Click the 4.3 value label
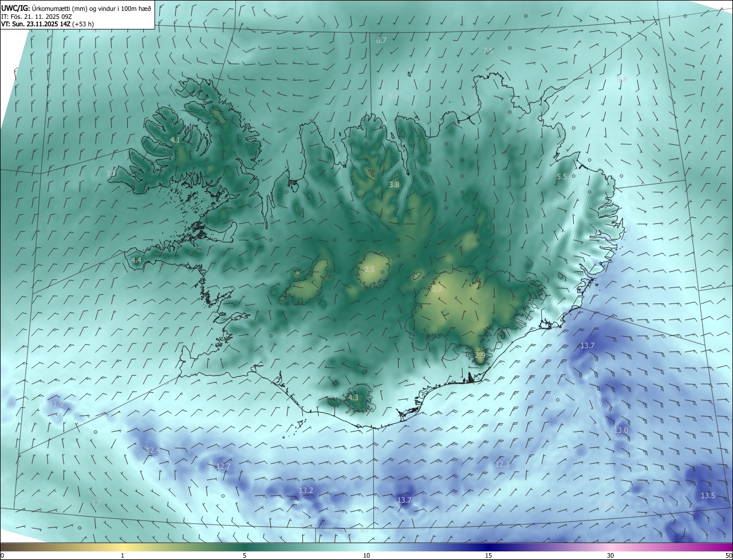 [x=353, y=398]
